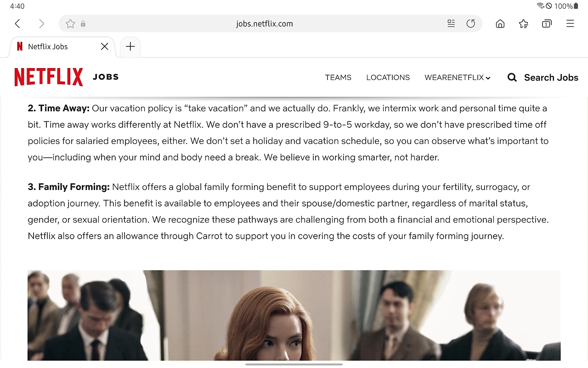588x368 pixels.
Task: Click the Wi-Fi status icon
Action: (540, 6)
